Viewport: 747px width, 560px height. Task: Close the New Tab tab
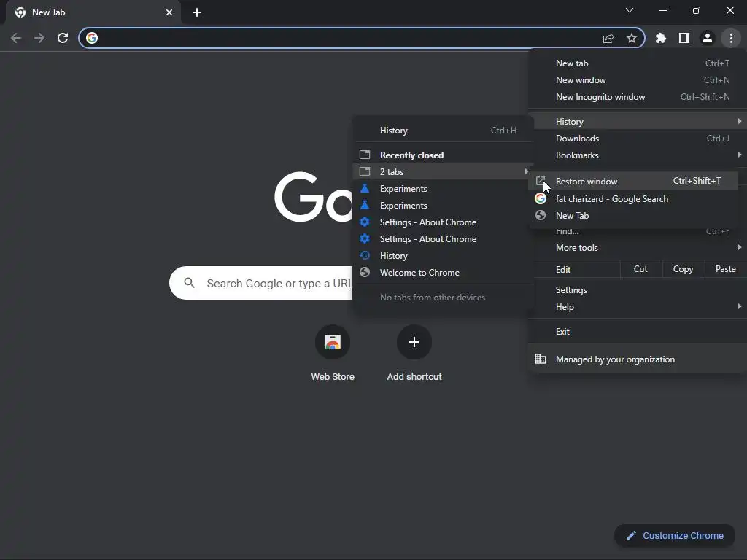click(x=169, y=12)
